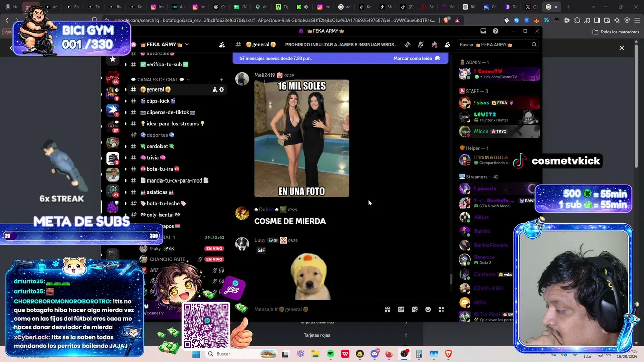Open the idea-para-los-streams channel
The width and height of the screenshot is (644, 362).
(178, 124)
